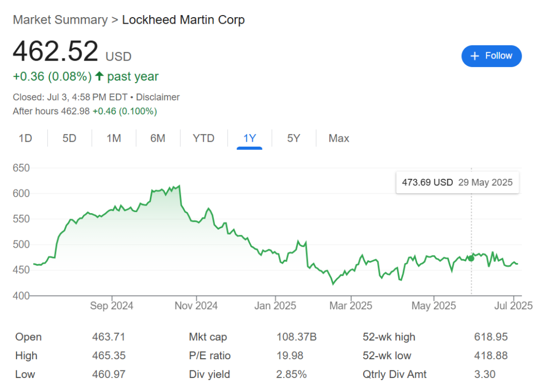Click the Jan 2025 axis label
Image resolution: width=550 pixels, height=392 pixels.
click(x=275, y=306)
